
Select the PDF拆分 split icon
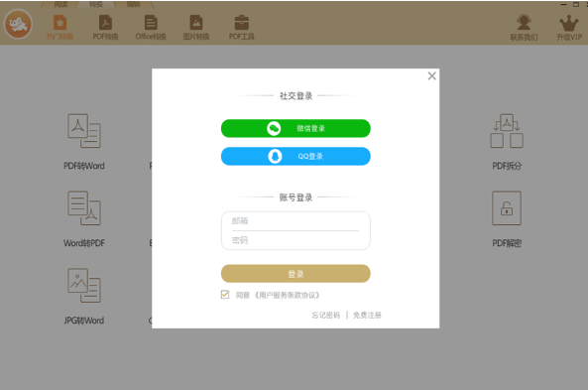507,131
